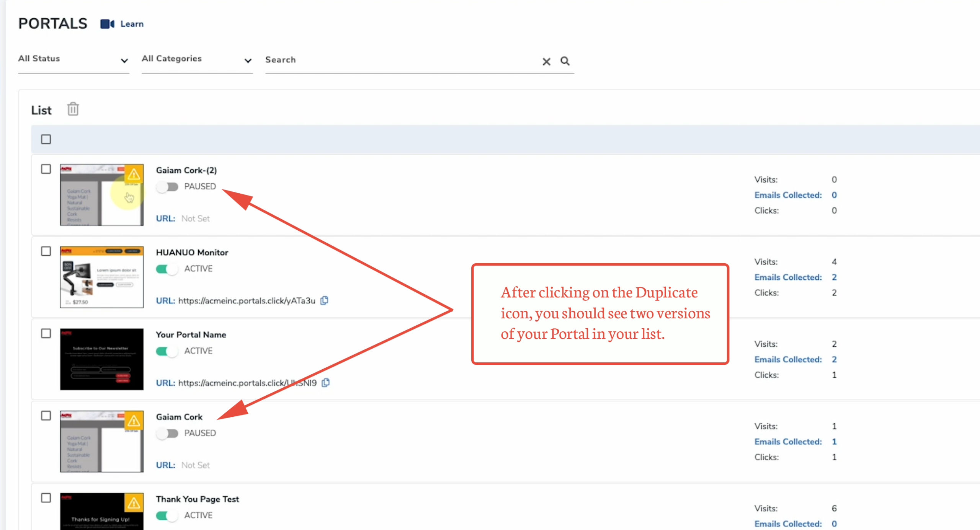Disable the HUANUO Monitor active toggle
980x530 pixels.
click(x=167, y=269)
